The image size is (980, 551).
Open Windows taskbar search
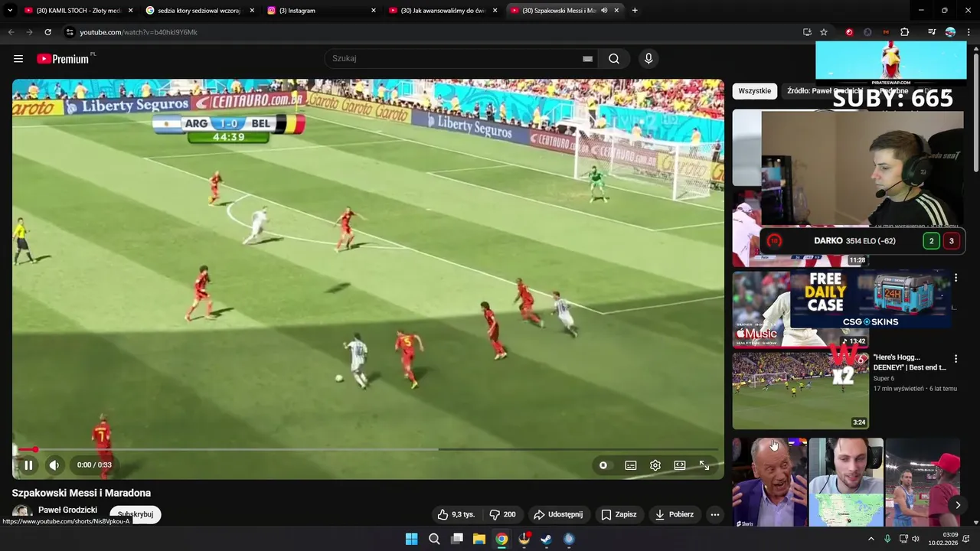(434, 539)
